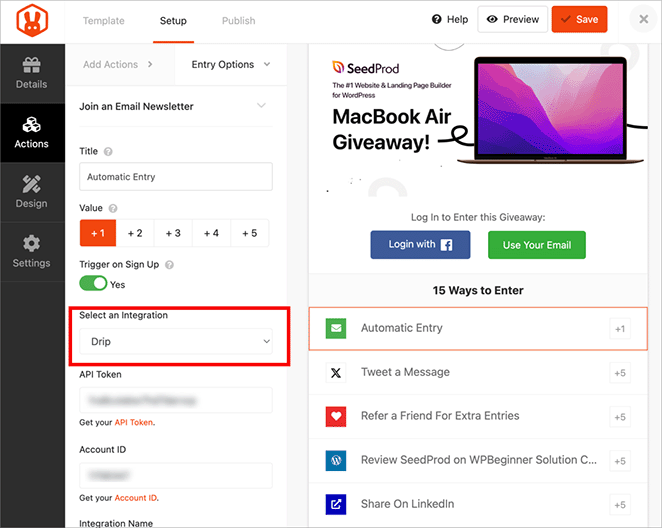Select the Automatic Entry row in preview
This screenshot has width=662, height=528.
pos(478,329)
